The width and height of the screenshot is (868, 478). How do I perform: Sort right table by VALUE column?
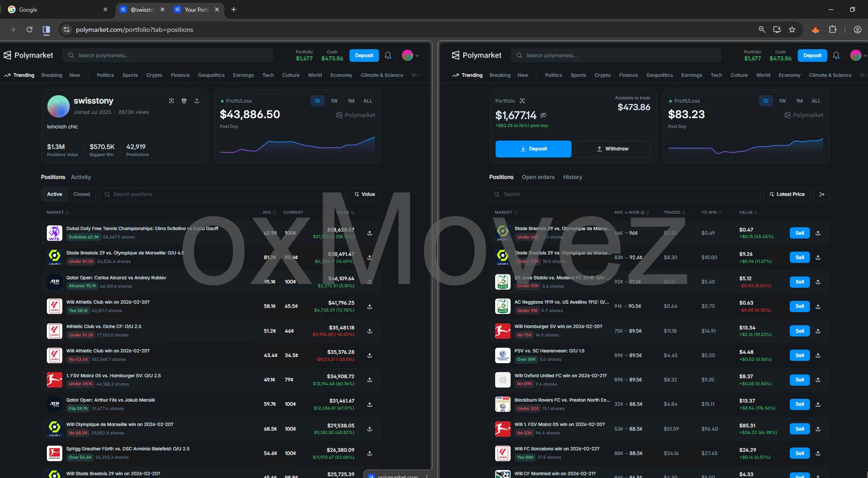[748, 212]
